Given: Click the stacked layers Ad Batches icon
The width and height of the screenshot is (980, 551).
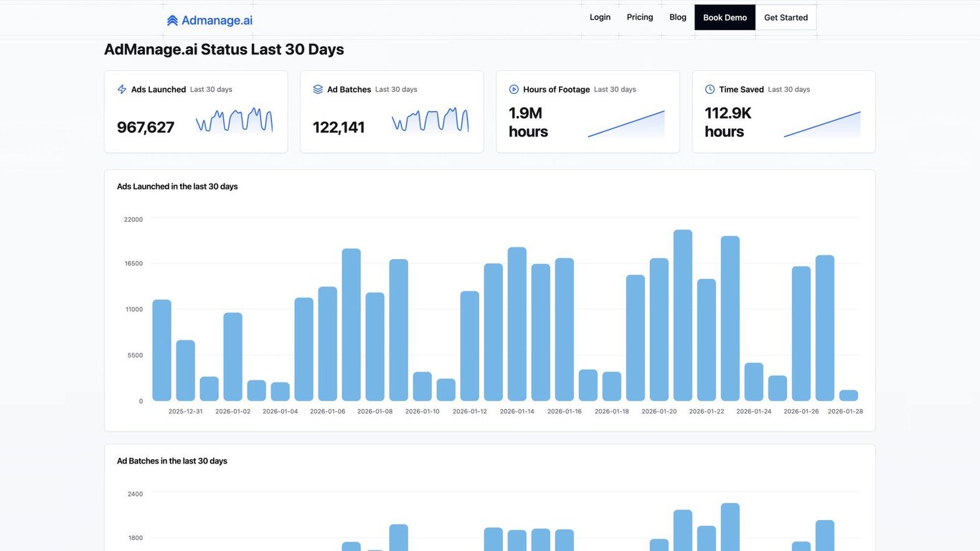Looking at the screenshot, I should point(318,90).
